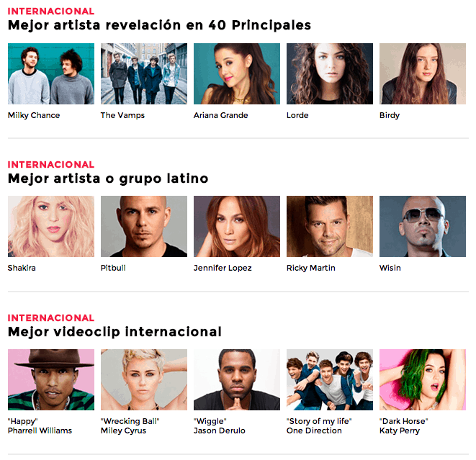This screenshot has width=476, height=460.
Task: Select the Birdy nominee photo
Action: point(423,73)
